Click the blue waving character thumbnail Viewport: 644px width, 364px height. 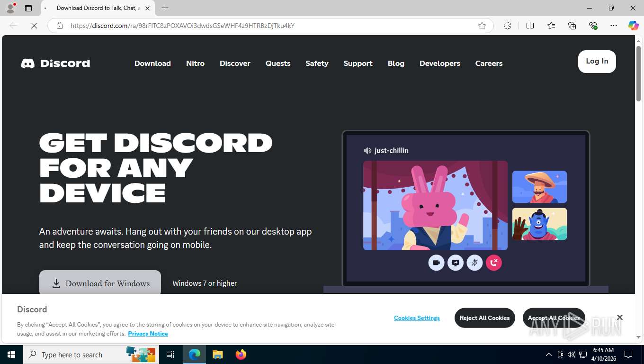pos(539,224)
